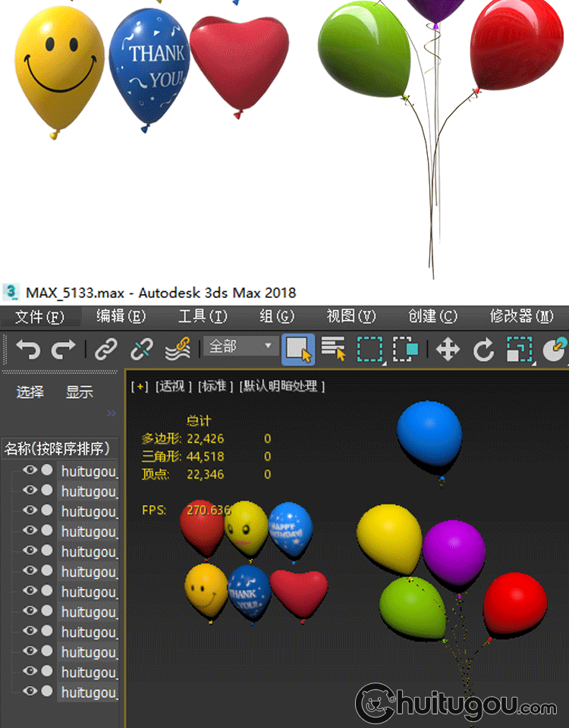The image size is (569, 728).
Task: Select the lone blue balloon in viewport
Action: (x=429, y=435)
